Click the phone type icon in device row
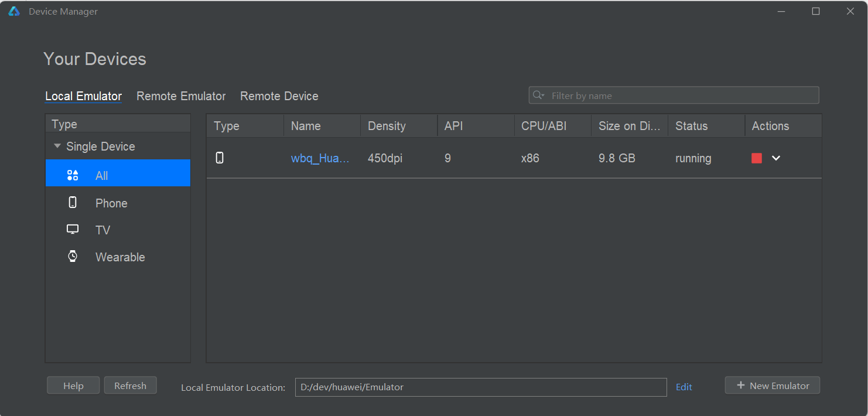The width and height of the screenshot is (868, 416). point(220,158)
